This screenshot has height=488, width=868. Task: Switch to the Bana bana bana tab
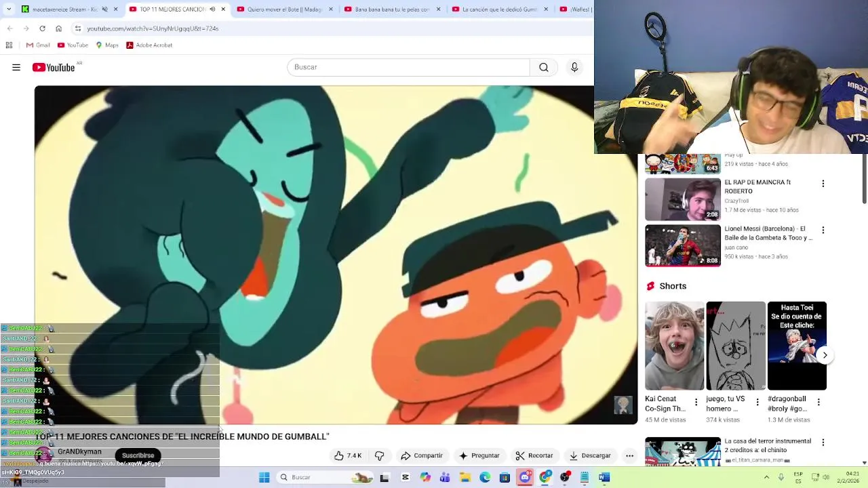click(393, 9)
